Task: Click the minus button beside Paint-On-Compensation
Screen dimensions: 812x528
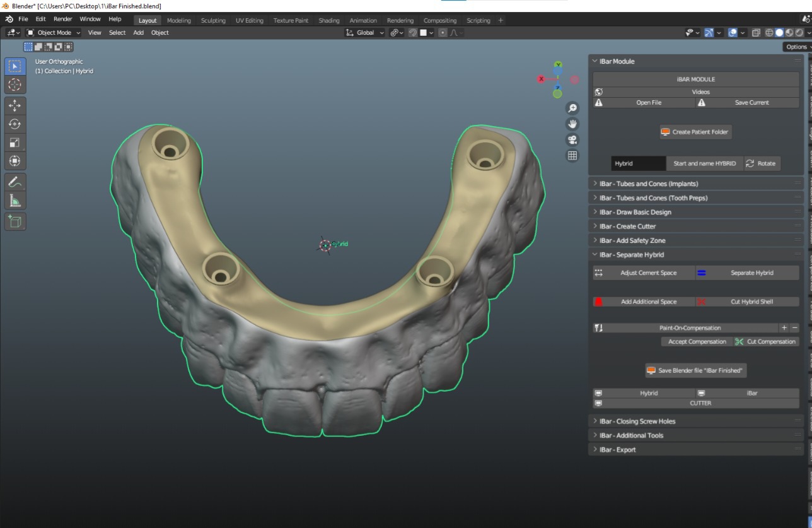Action: coord(794,328)
